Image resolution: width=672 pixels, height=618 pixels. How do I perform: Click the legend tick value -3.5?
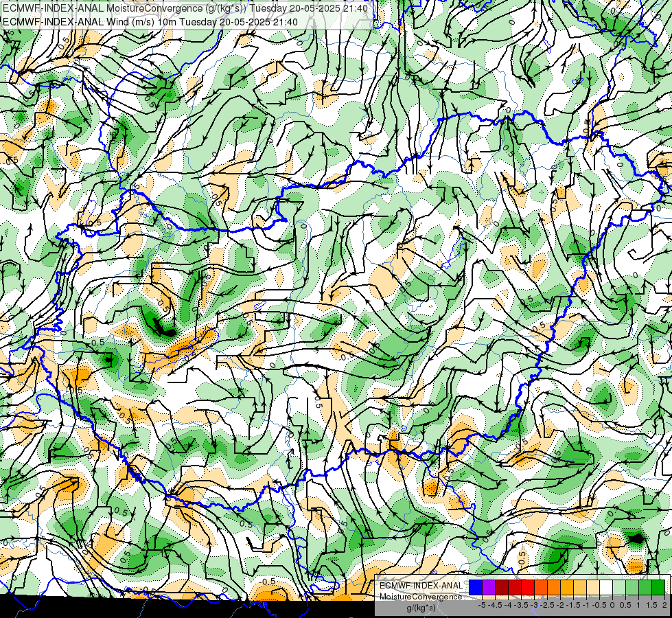pyautogui.click(x=521, y=605)
